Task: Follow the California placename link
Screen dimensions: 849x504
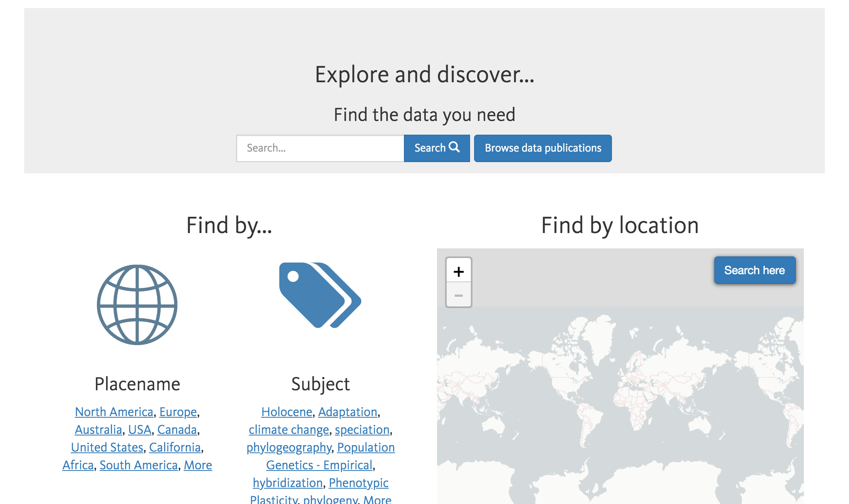Action: click(x=175, y=447)
